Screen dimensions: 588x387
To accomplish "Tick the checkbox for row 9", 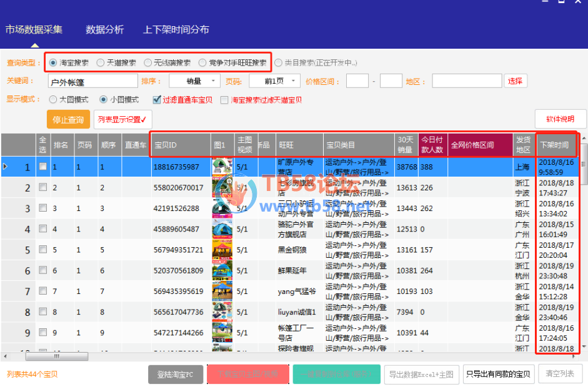I will pyautogui.click(x=43, y=332).
